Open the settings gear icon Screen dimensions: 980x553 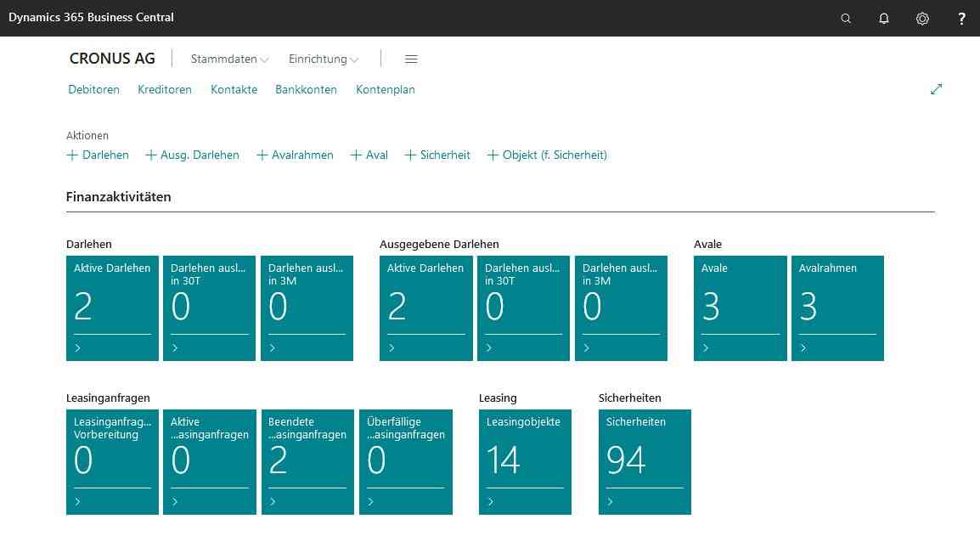click(x=922, y=19)
